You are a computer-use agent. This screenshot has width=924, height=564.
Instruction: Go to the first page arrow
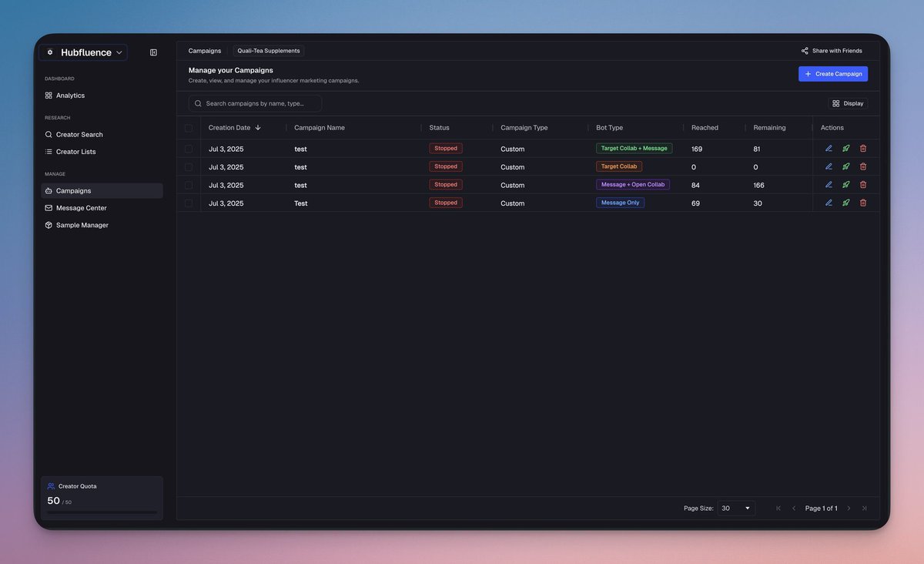(x=778, y=509)
